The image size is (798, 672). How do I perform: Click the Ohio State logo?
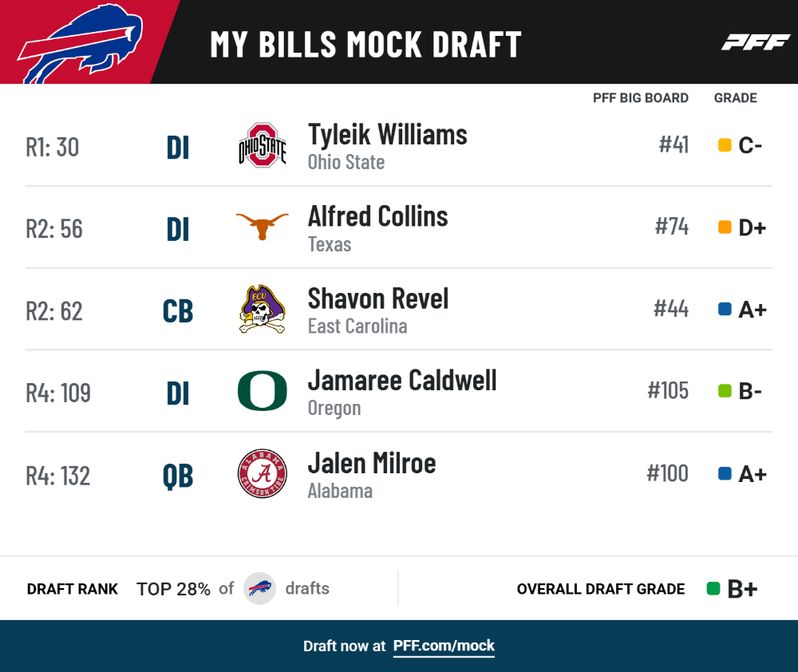(x=263, y=145)
